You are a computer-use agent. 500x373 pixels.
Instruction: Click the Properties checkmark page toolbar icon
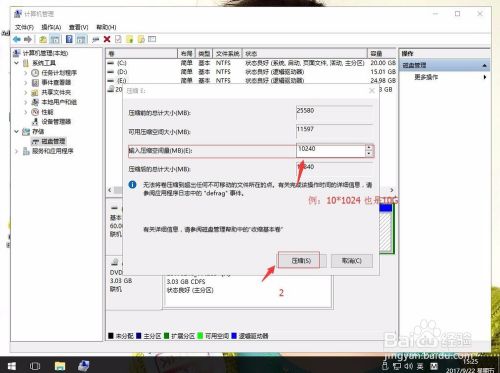118,39
